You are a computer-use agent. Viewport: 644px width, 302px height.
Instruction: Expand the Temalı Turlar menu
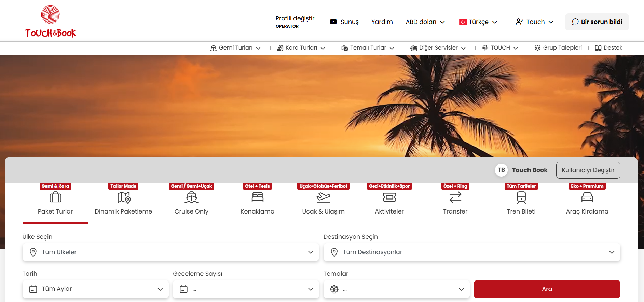pyautogui.click(x=368, y=48)
